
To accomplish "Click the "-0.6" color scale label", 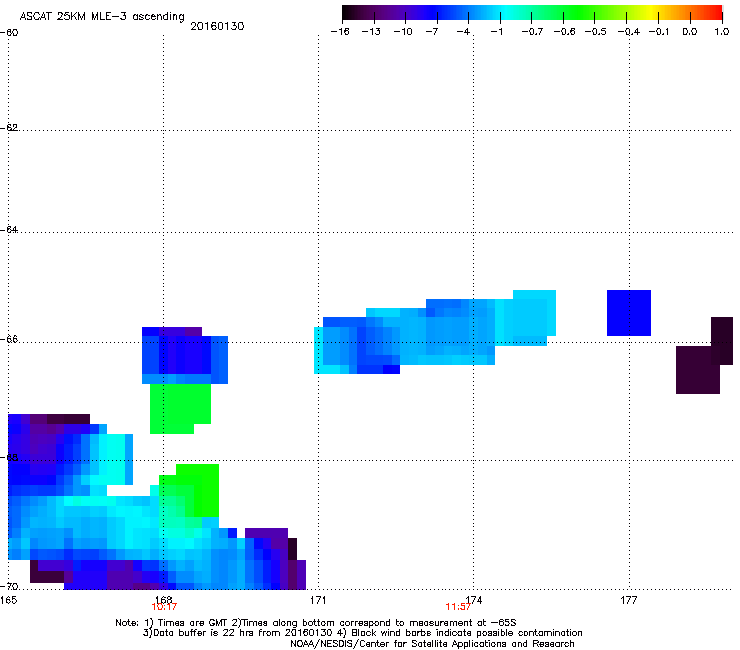I will click(564, 32).
